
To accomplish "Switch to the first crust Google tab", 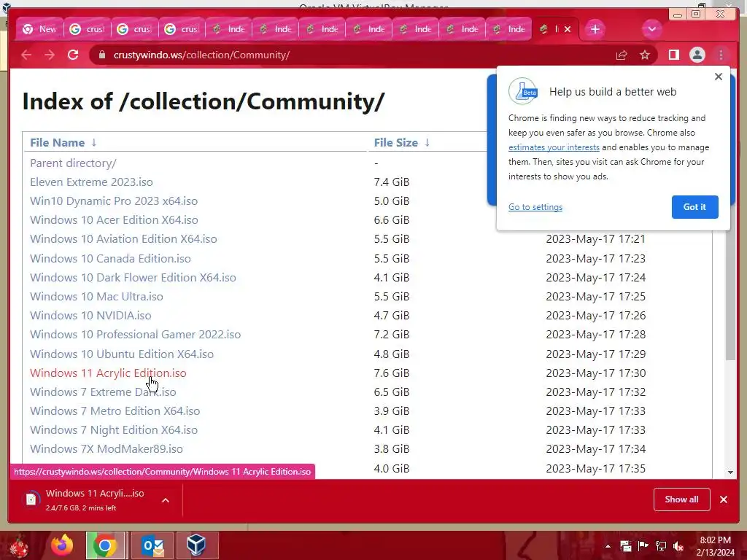I will pyautogui.click(x=87, y=29).
